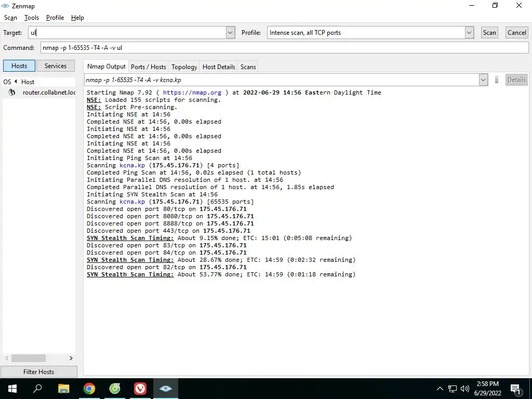Click the Filter Hosts button
The image size is (532, 399).
pos(38,372)
